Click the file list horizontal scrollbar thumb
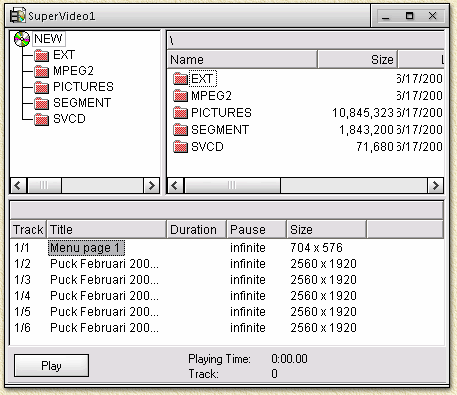Screen dimensions: 457x395 coord(232,185)
